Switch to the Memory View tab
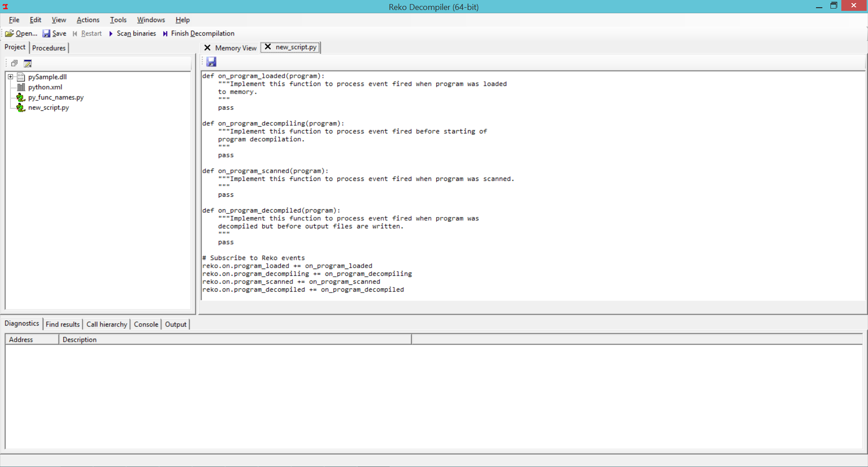Image resolution: width=868 pixels, height=467 pixels. click(236, 48)
